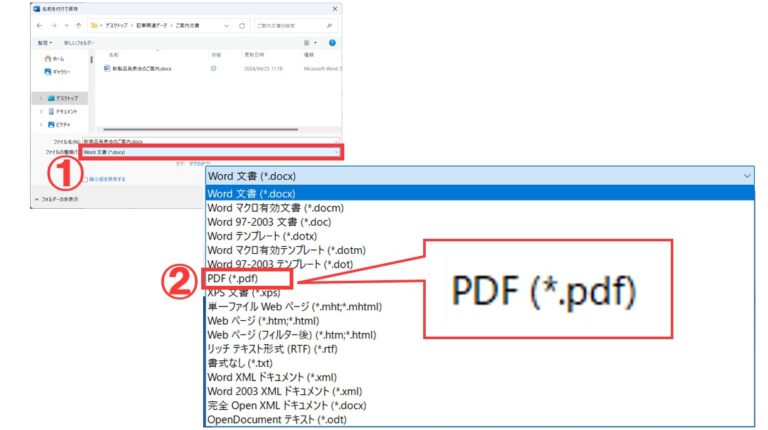Expand the デスクトップ tree node

click(40, 98)
